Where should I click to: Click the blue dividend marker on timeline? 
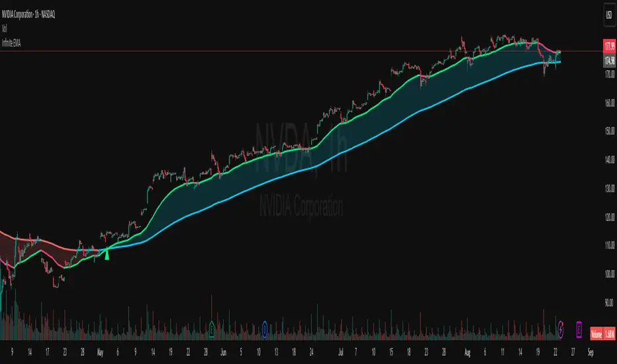[x=265, y=330]
